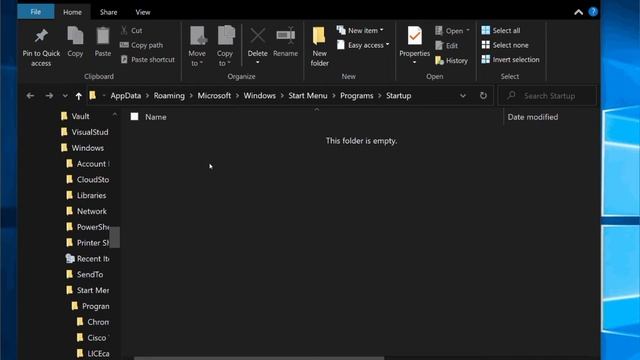Select the VisualStud folder in the tree
This screenshot has height=360, width=640.
click(x=84, y=132)
